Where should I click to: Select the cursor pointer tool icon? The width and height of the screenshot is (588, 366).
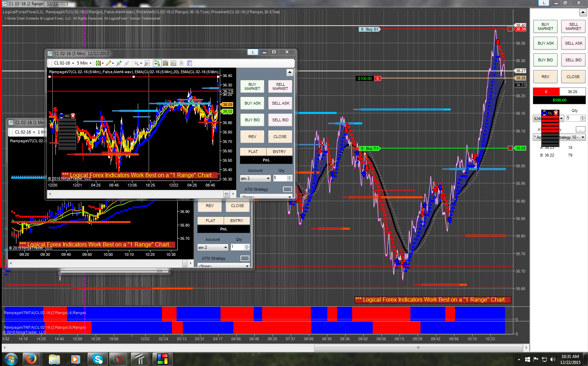pyautogui.click(x=137, y=63)
